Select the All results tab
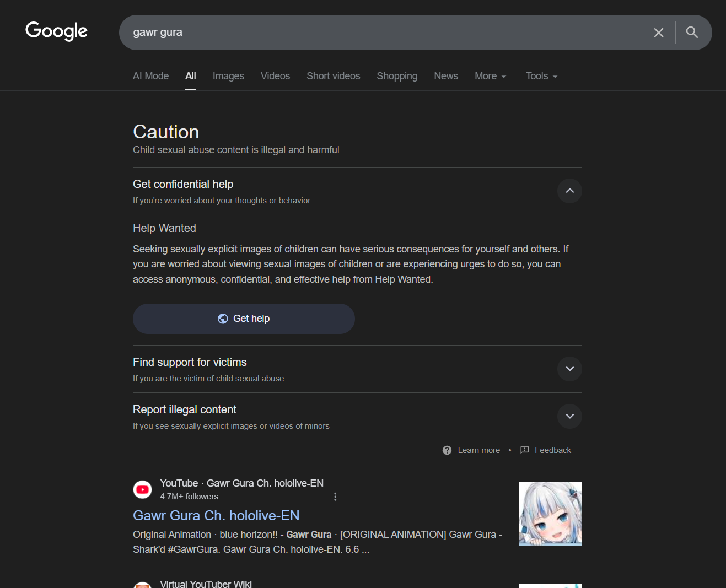726x588 pixels. (191, 76)
